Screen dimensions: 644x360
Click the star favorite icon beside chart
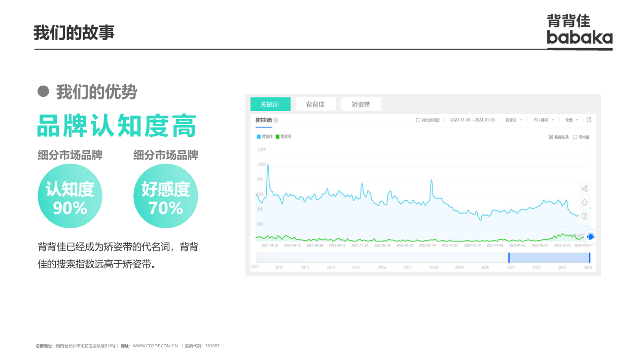coord(584,202)
